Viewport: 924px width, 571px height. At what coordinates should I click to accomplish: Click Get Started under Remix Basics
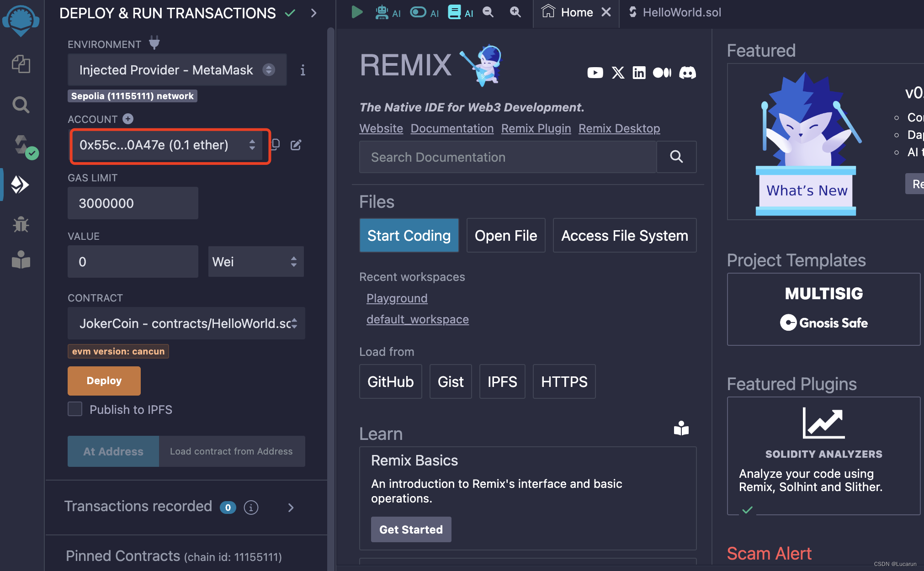411,529
